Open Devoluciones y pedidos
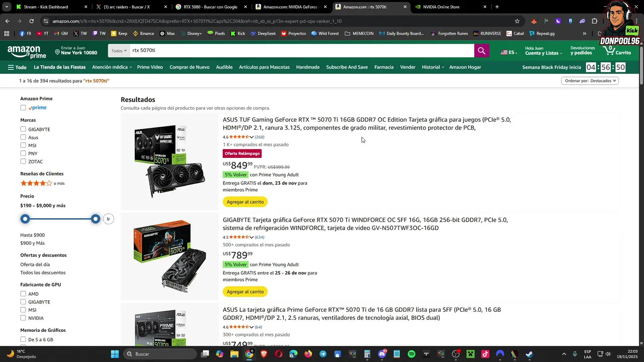 click(582, 51)
